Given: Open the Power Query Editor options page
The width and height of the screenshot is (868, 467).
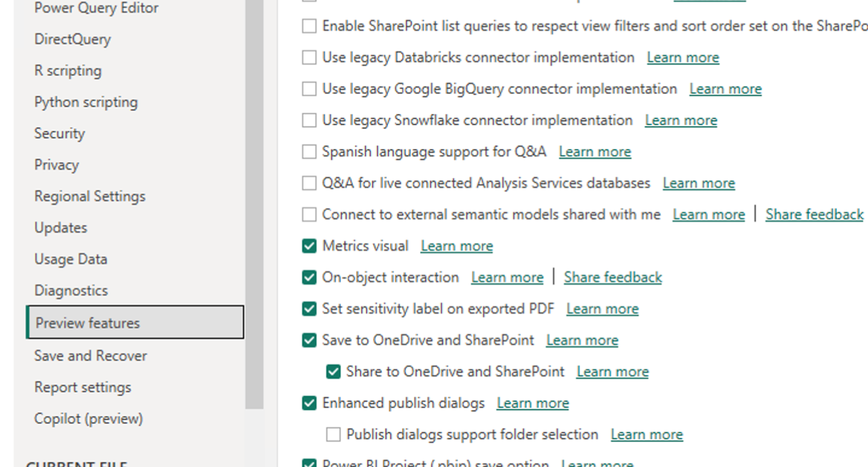Looking at the screenshot, I should click(x=96, y=8).
